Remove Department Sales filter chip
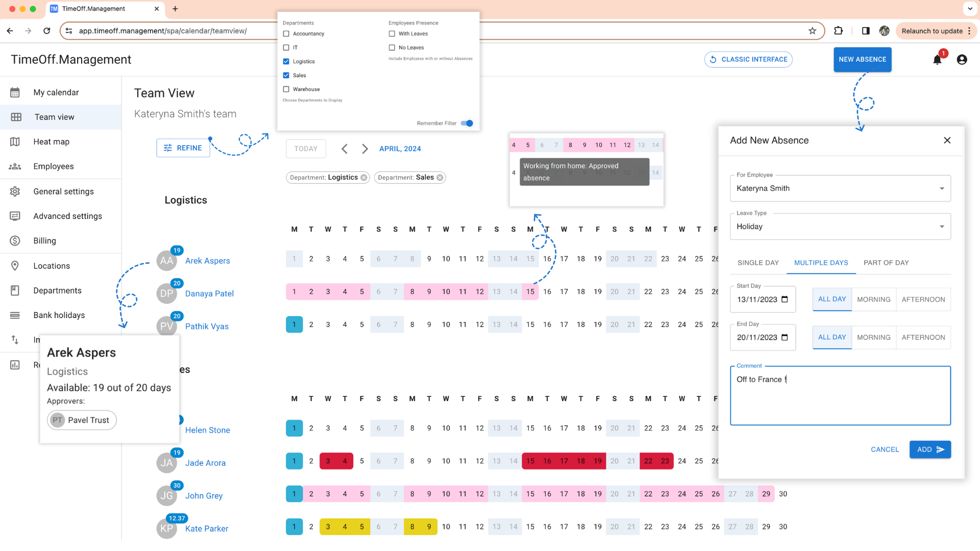Viewport: 980px width, 551px height. [440, 178]
